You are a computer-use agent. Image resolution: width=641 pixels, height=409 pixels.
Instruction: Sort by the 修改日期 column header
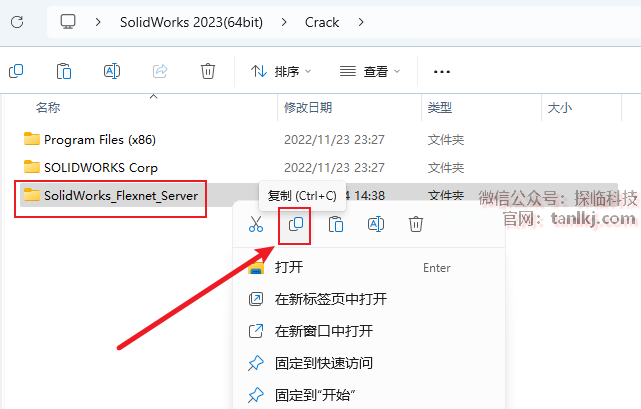(308, 108)
